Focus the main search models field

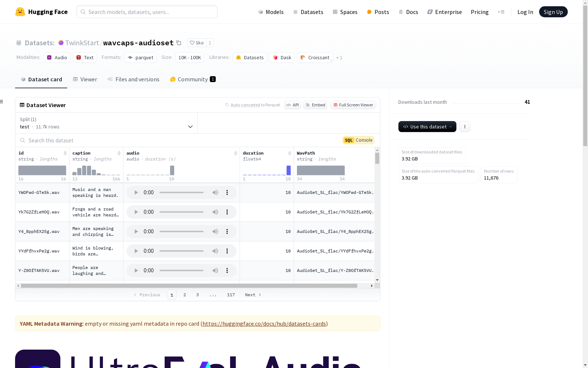[x=147, y=12]
